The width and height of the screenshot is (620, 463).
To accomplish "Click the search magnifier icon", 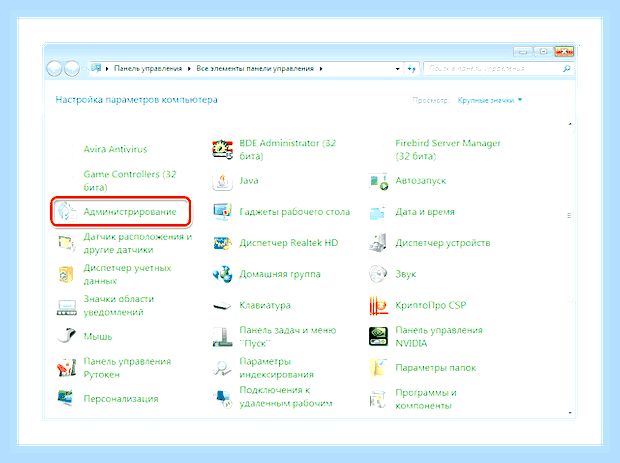I will coord(567,69).
